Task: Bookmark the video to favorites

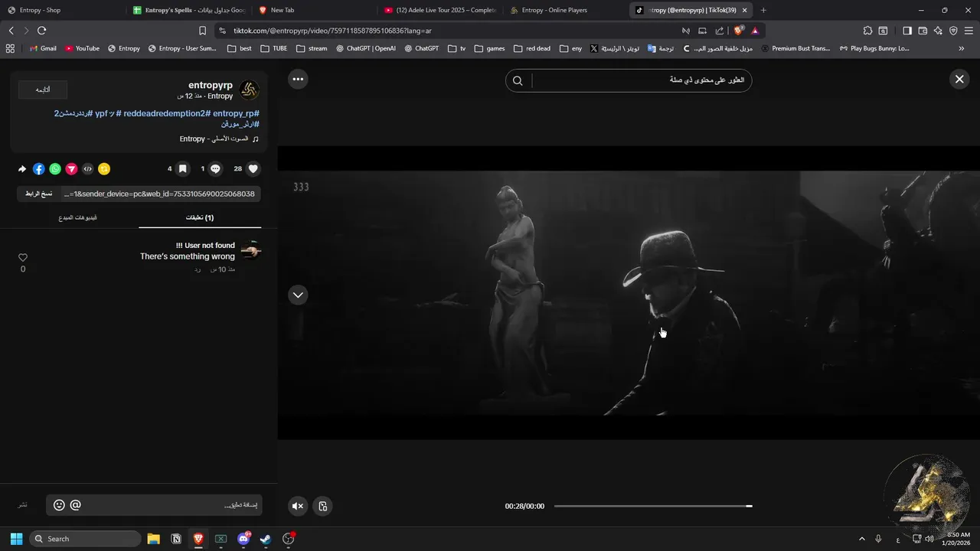Action: point(182,169)
